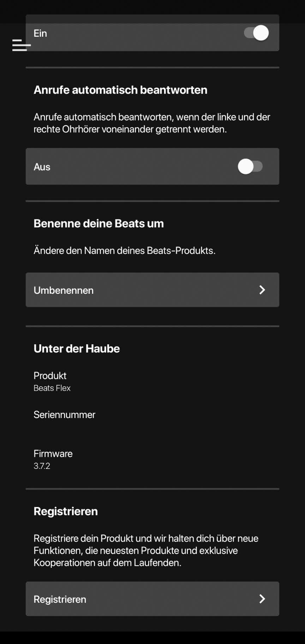Screen dimensions: 305x644
Task: Turn off the 'Ein' toggle switch
Action: (256, 33)
